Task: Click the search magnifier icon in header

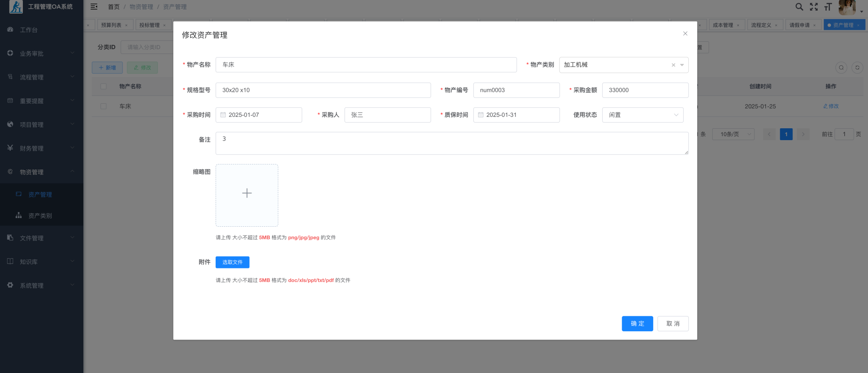Action: click(x=799, y=7)
